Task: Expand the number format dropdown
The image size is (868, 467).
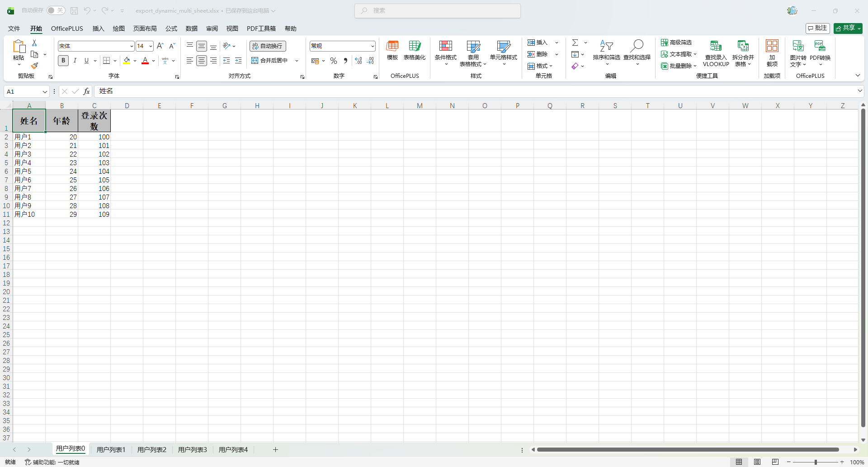Action: tap(373, 46)
